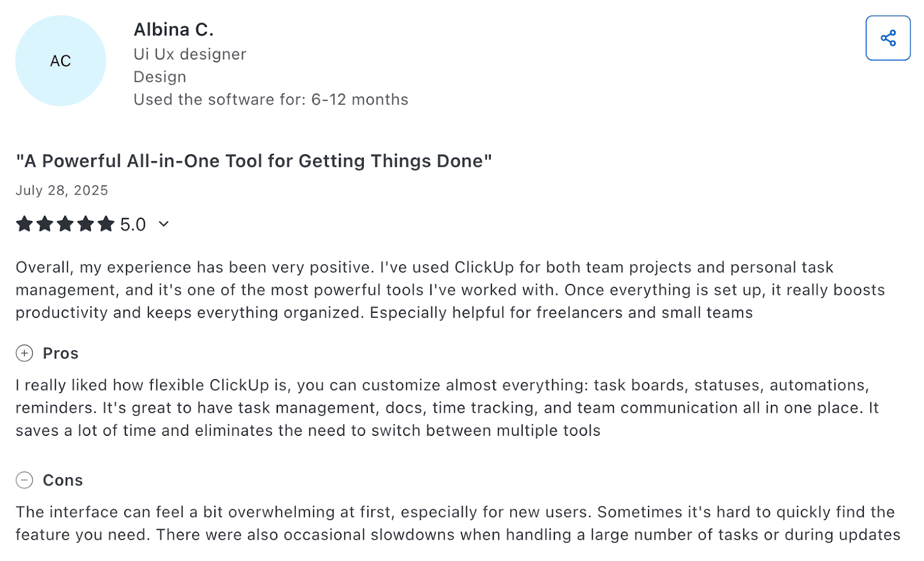Click the reviewer name Albina C.
924x561 pixels.
[x=173, y=29]
